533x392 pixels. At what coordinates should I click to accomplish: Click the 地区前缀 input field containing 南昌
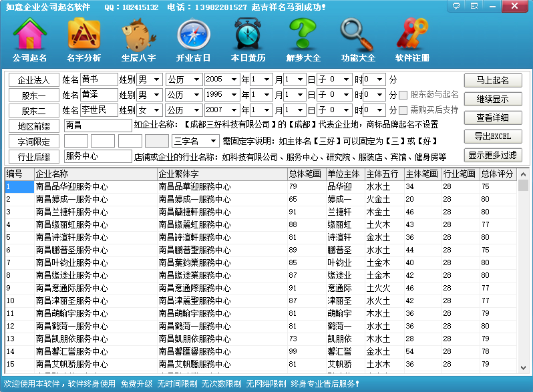coord(98,125)
